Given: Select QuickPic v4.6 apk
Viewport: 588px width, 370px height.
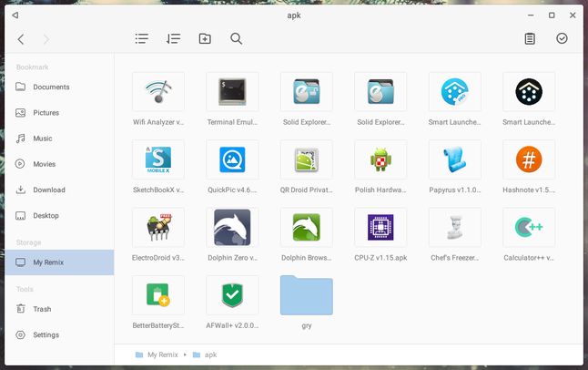Looking at the screenshot, I should coord(232,159).
